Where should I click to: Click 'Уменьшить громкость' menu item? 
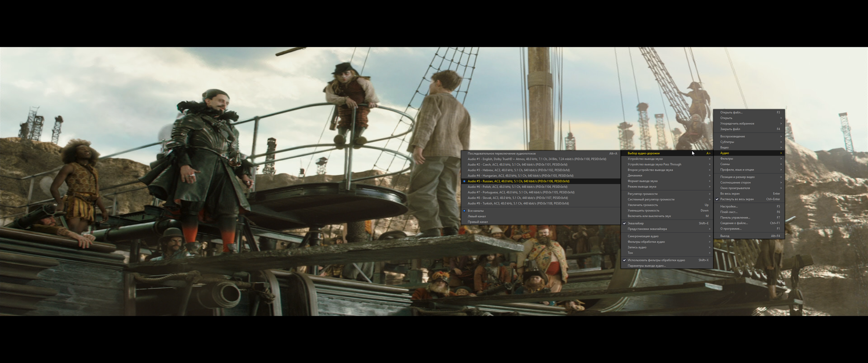[x=667, y=210]
